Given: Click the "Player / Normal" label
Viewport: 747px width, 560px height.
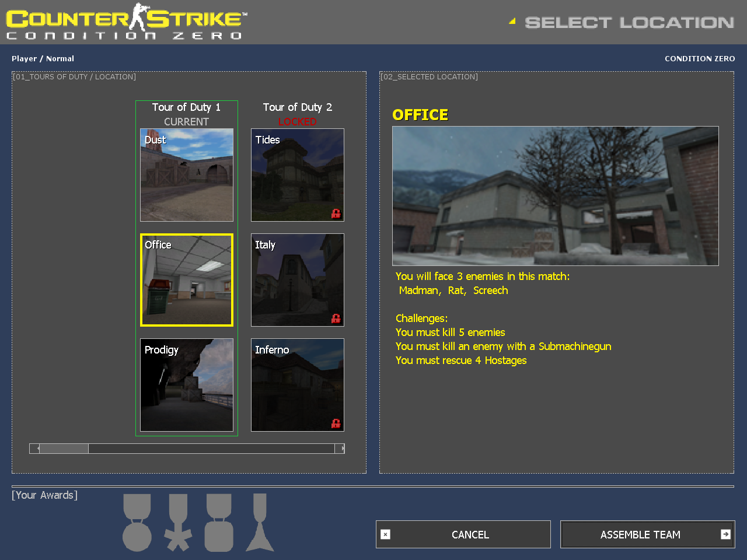Looking at the screenshot, I should (x=43, y=58).
